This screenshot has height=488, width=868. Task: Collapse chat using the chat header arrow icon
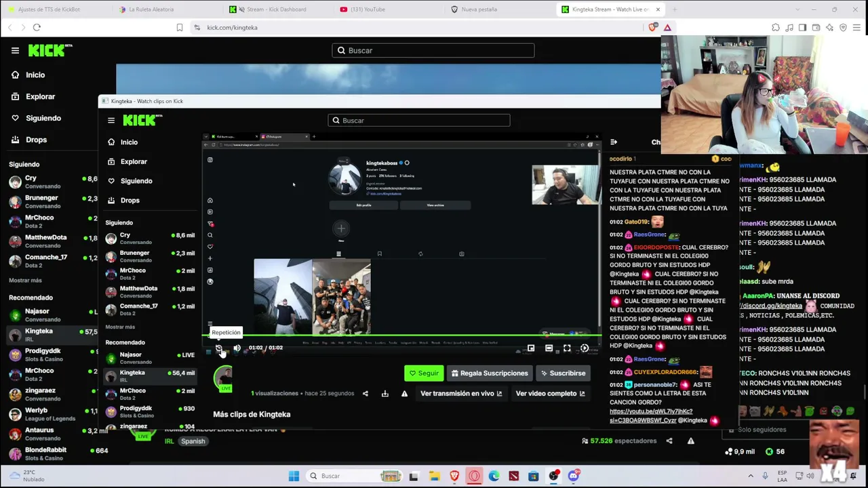point(614,142)
